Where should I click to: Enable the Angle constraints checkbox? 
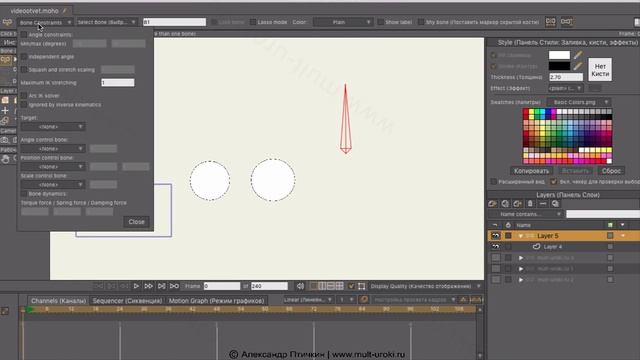pyautogui.click(x=24, y=35)
